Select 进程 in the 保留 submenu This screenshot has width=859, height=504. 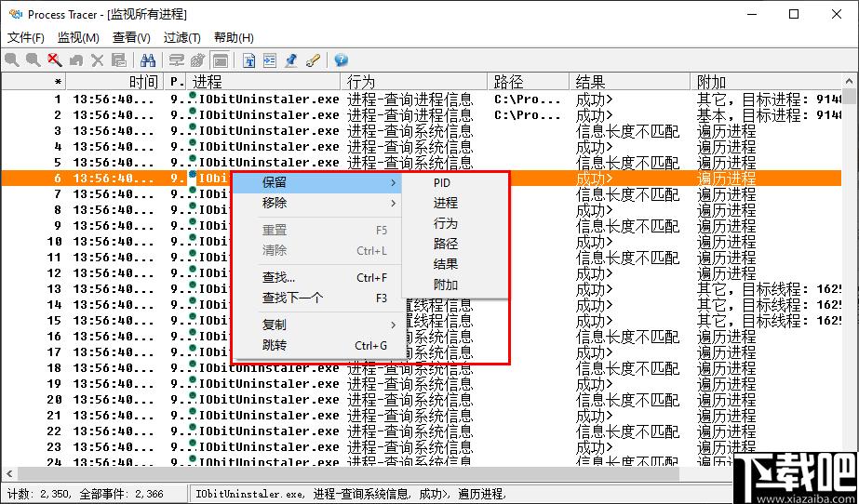[455, 203]
